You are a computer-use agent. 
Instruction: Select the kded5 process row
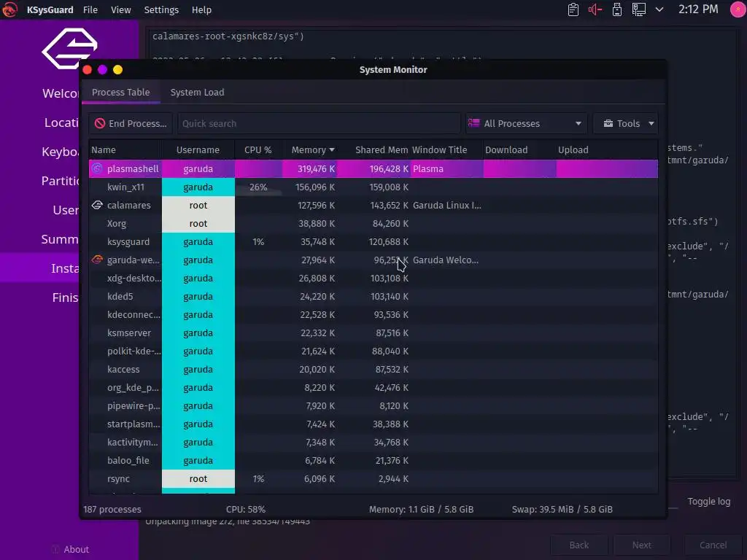373,296
